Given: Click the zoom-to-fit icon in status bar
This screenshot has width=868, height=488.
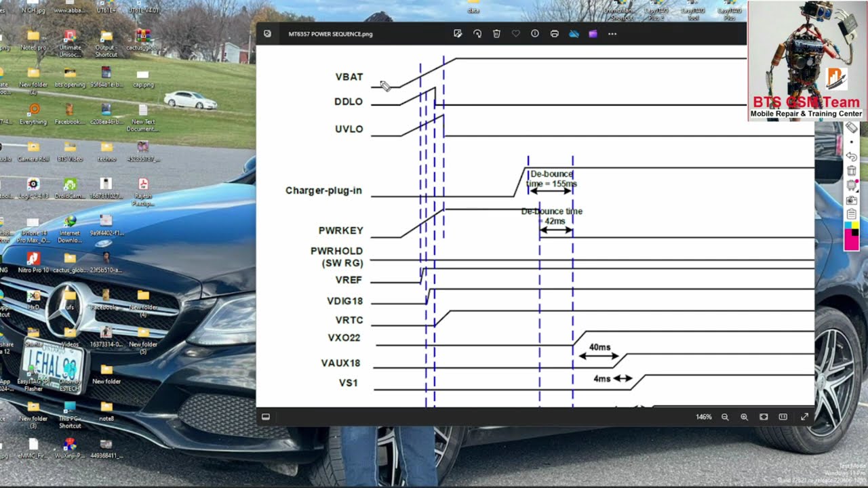Looking at the screenshot, I should [764, 417].
